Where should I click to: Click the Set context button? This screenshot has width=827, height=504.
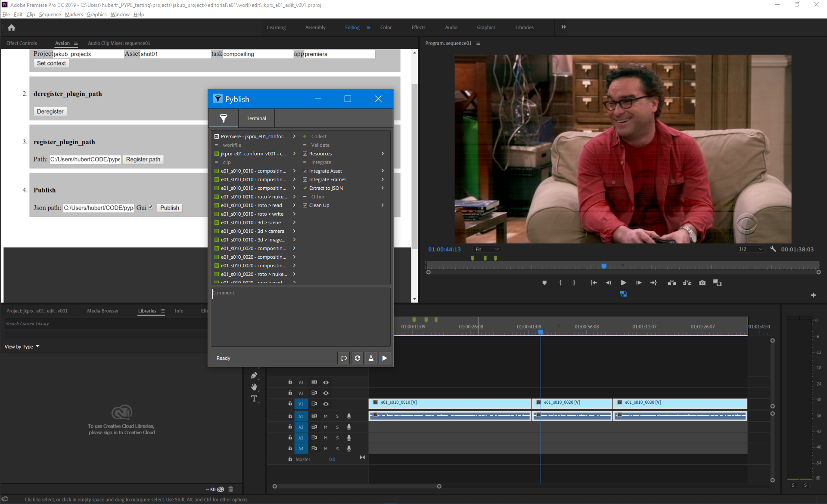pyautogui.click(x=51, y=63)
